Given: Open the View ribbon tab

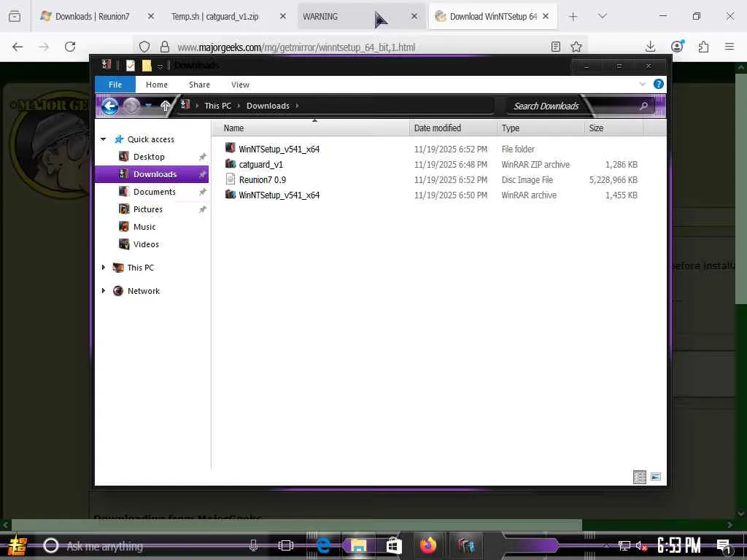Looking at the screenshot, I should 240,85.
